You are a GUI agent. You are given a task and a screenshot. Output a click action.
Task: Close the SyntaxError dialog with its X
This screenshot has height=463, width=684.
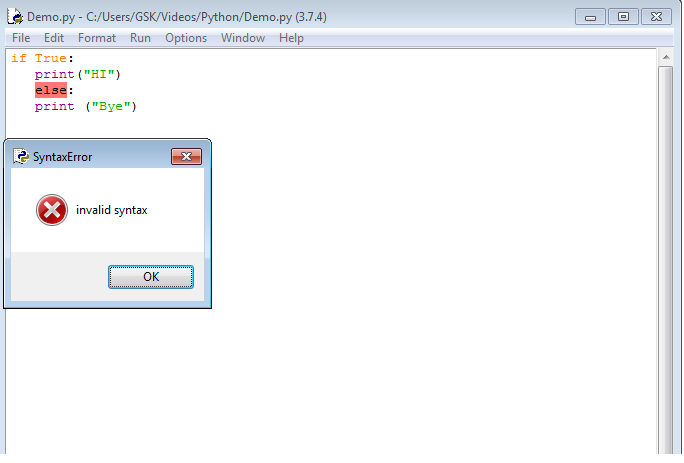tap(186, 157)
